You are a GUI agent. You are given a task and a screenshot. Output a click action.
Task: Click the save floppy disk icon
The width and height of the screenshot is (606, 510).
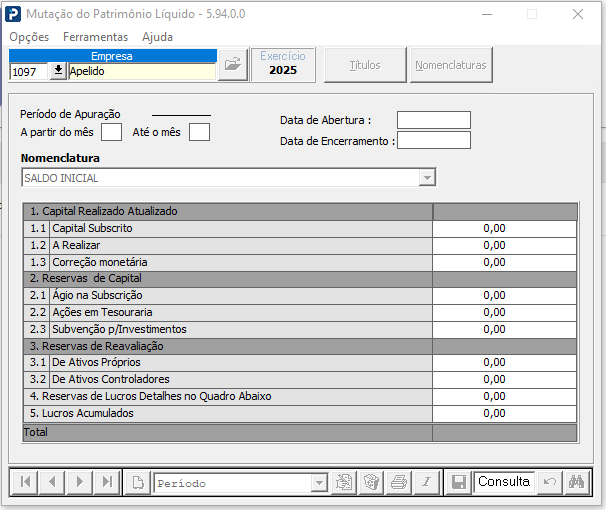[459, 482]
